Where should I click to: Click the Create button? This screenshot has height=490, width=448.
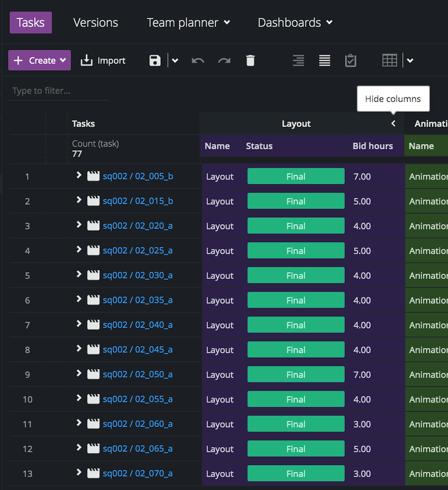(40, 60)
